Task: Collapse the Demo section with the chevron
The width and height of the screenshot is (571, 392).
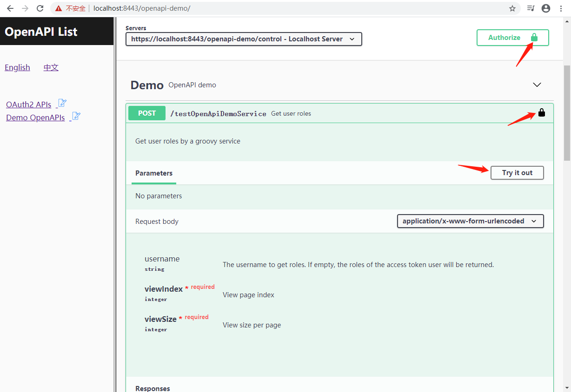Action: (537, 85)
